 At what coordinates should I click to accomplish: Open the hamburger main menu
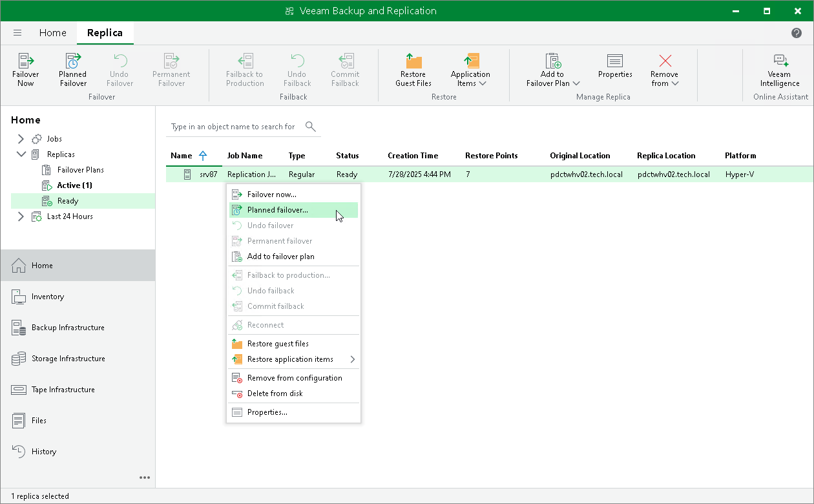click(x=17, y=33)
